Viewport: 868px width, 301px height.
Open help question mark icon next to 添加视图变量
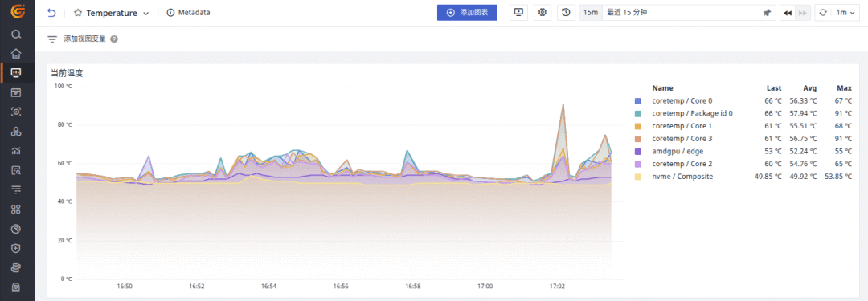(114, 39)
